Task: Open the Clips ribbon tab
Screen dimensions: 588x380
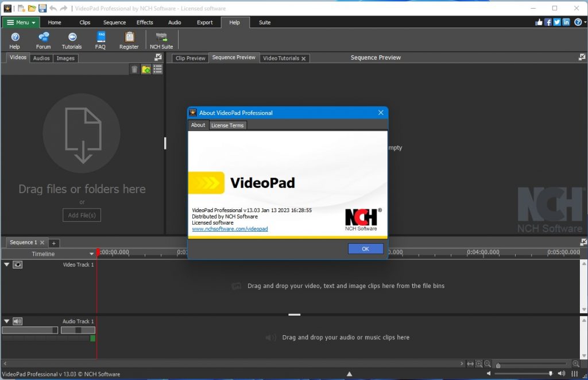Action: 85,22
